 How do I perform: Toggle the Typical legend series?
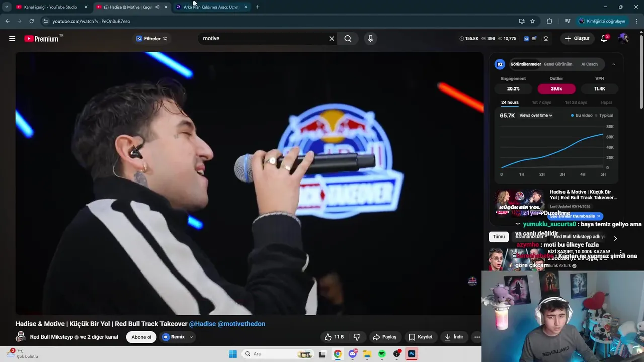[604, 115]
